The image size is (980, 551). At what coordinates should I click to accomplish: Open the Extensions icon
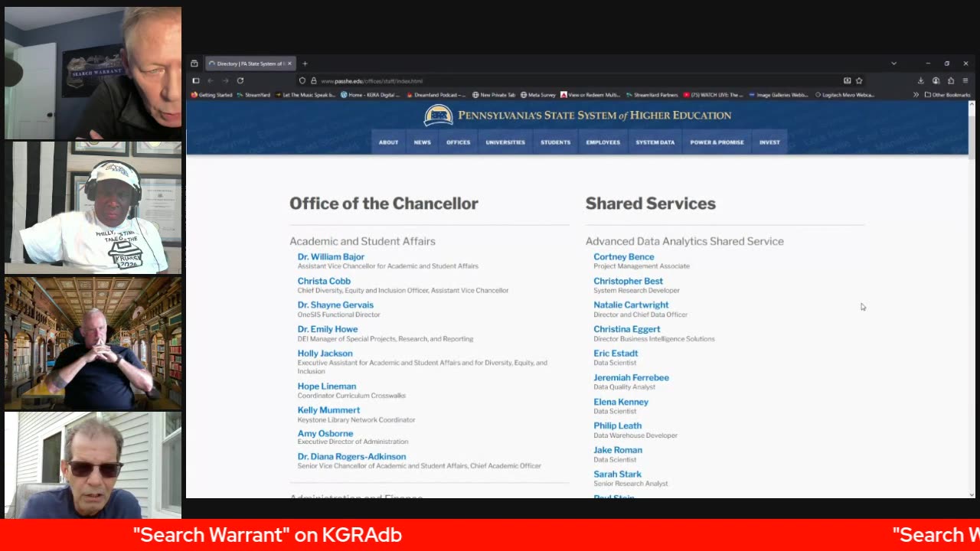pos(951,80)
